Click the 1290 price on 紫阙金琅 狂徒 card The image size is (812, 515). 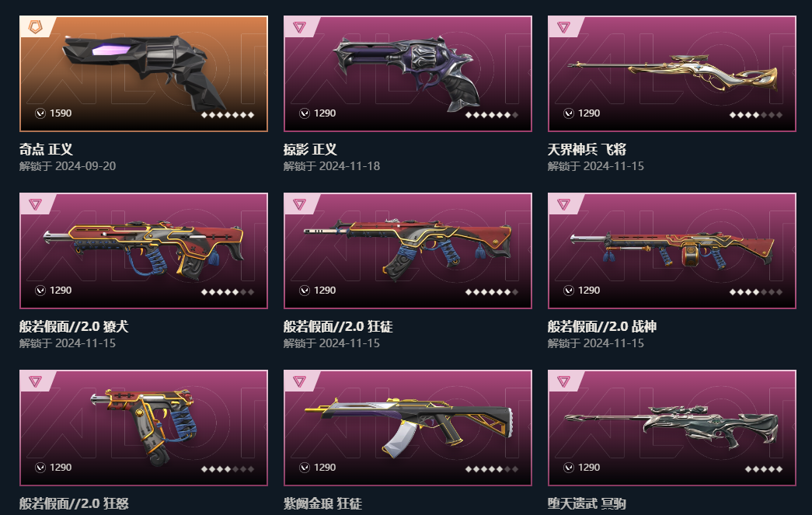pyautogui.click(x=325, y=468)
